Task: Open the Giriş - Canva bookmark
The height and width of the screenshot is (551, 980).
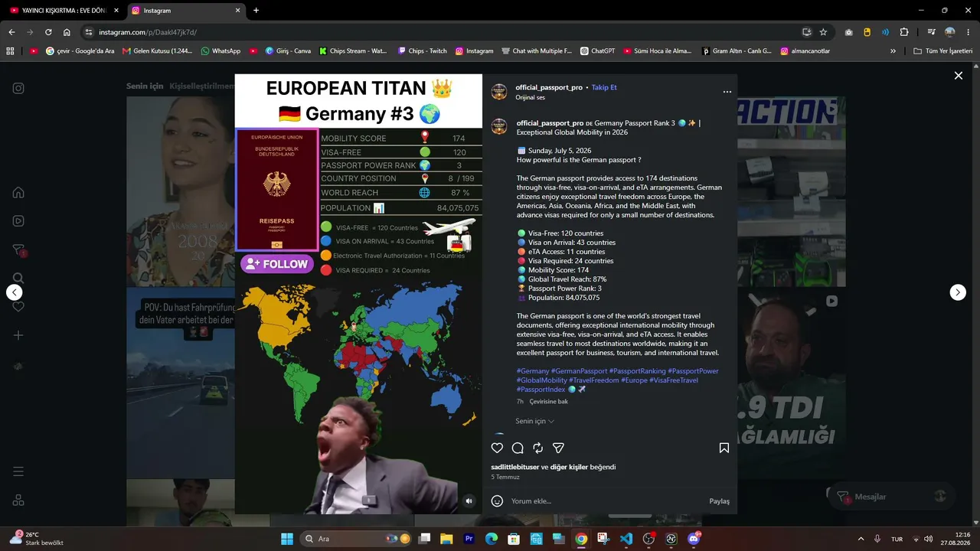Action: pos(288,51)
